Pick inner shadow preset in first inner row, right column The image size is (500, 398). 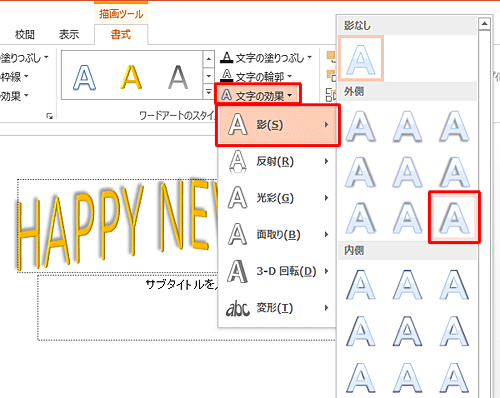click(454, 285)
